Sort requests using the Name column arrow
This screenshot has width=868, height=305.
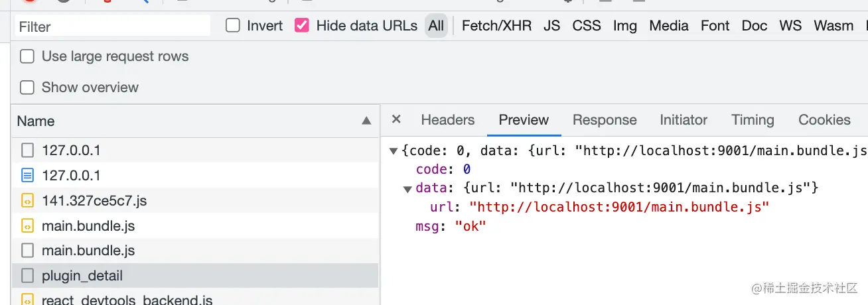point(366,121)
